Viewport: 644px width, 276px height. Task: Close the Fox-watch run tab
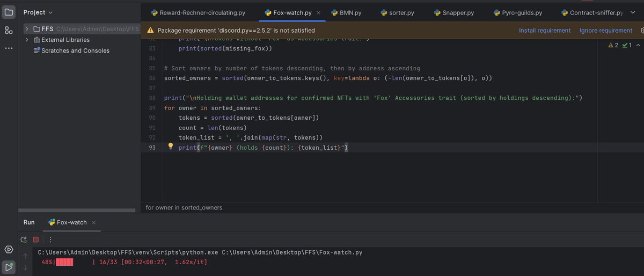93,222
